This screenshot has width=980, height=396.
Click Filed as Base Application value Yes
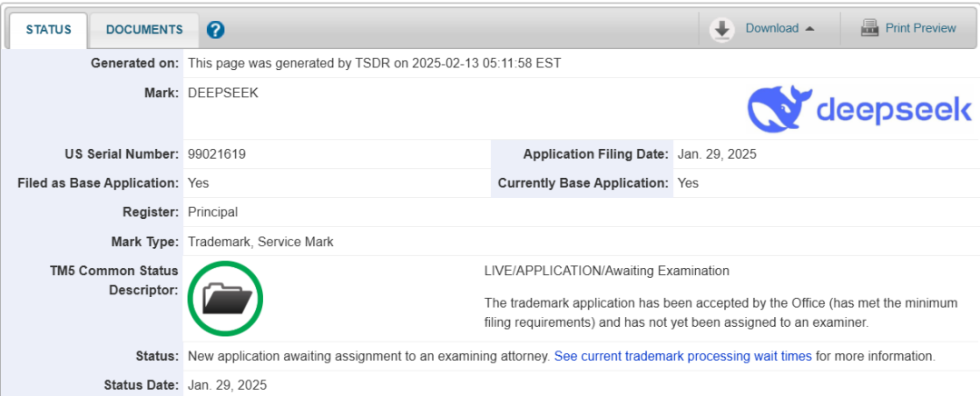pos(199,183)
